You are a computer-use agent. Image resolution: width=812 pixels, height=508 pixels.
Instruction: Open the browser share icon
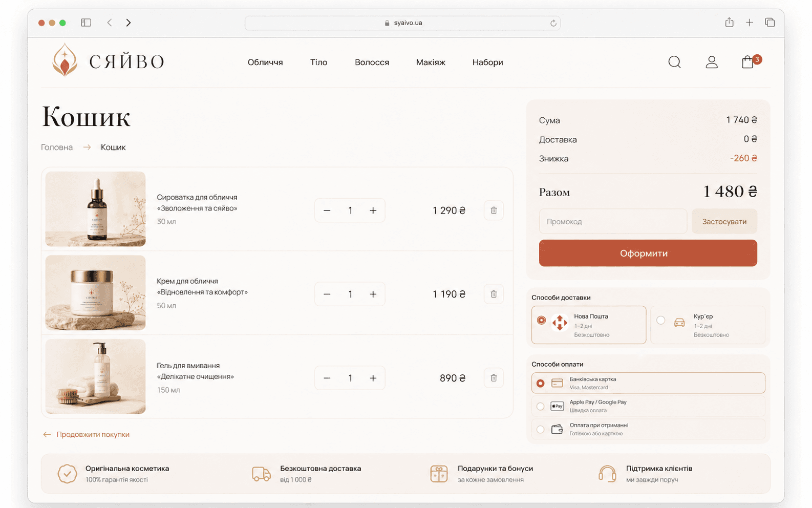click(x=729, y=23)
